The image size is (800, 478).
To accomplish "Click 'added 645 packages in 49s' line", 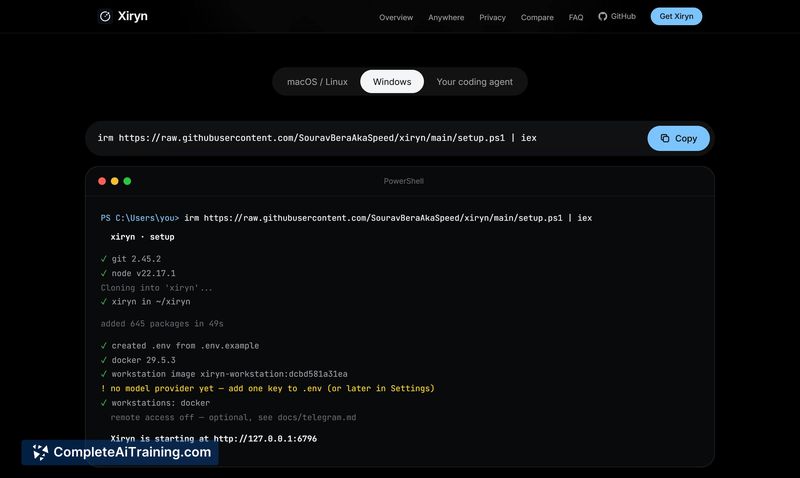I will point(162,323).
